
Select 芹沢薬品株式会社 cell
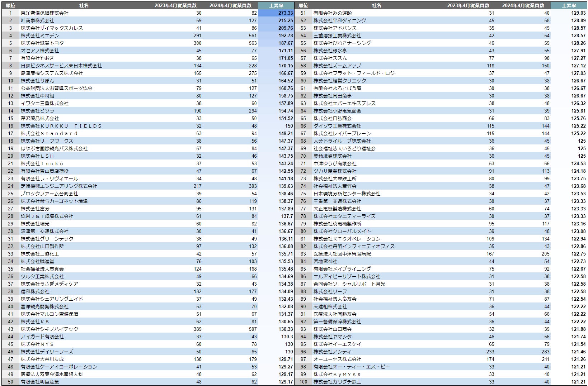[40, 118]
